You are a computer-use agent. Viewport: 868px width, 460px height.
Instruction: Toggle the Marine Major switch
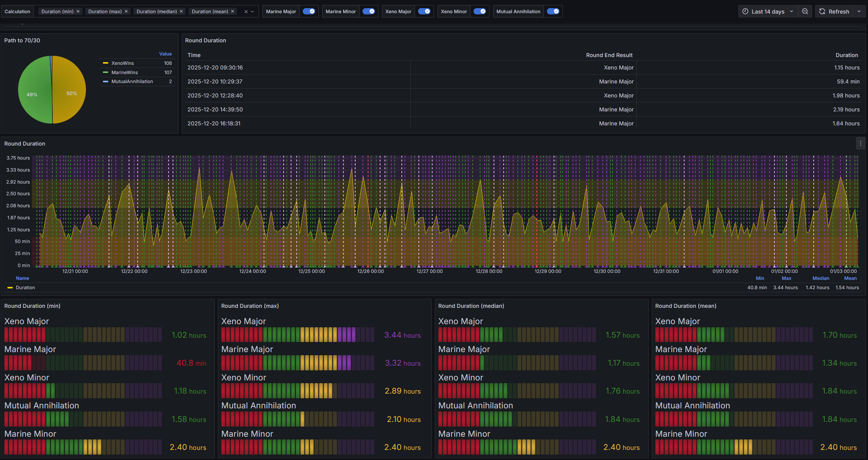click(x=309, y=12)
